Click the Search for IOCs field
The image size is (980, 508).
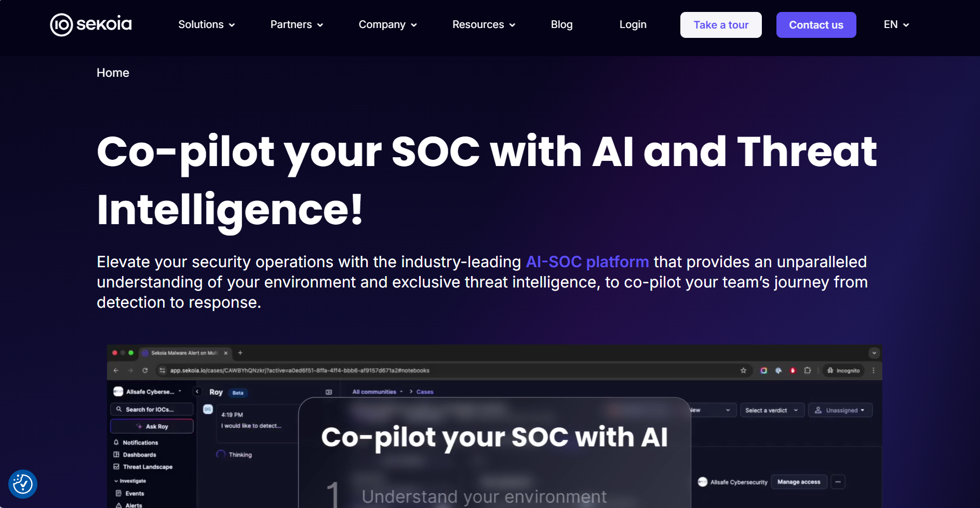[152, 409]
